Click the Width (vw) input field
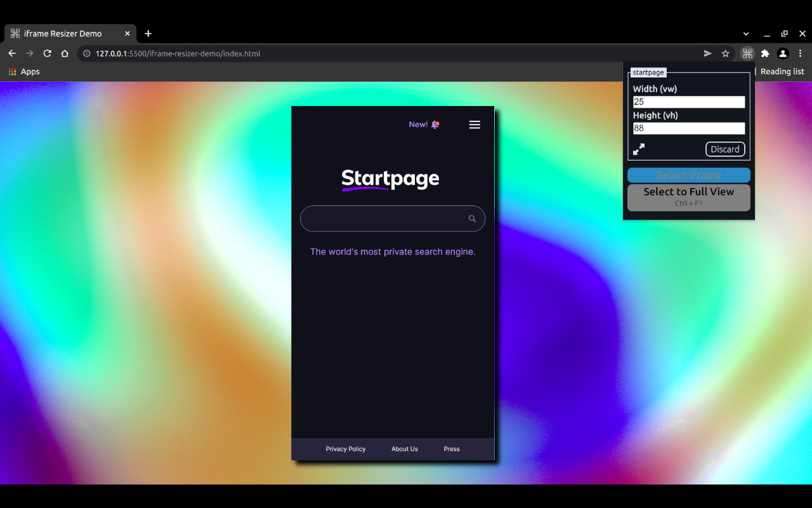Image resolution: width=812 pixels, height=508 pixels. [689, 102]
